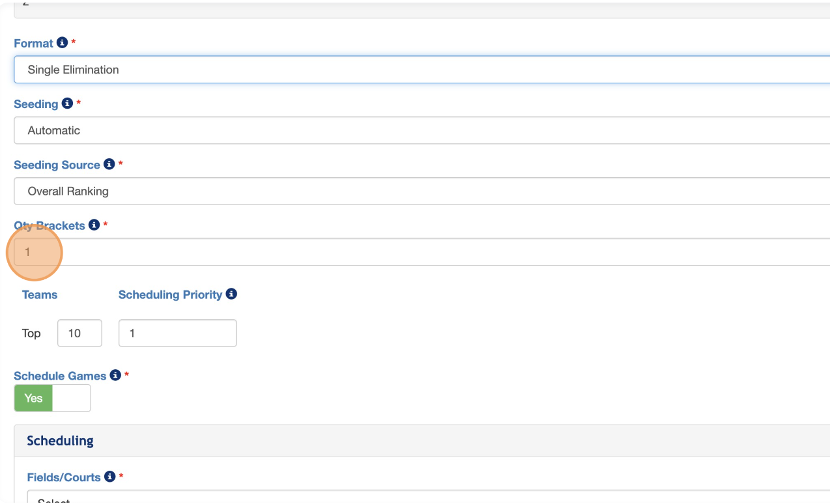
Task: Click the info icon next to Format
Action: tap(62, 43)
